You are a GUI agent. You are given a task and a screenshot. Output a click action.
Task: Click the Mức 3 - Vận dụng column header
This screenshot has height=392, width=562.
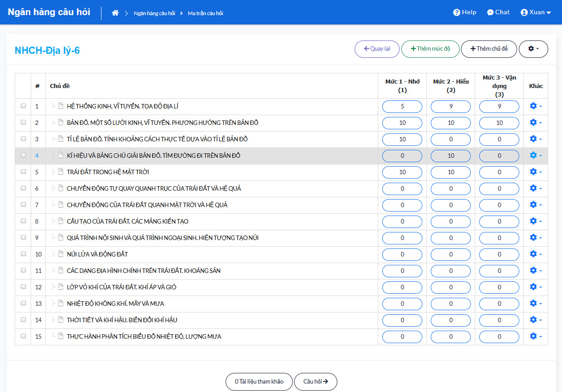(x=499, y=86)
